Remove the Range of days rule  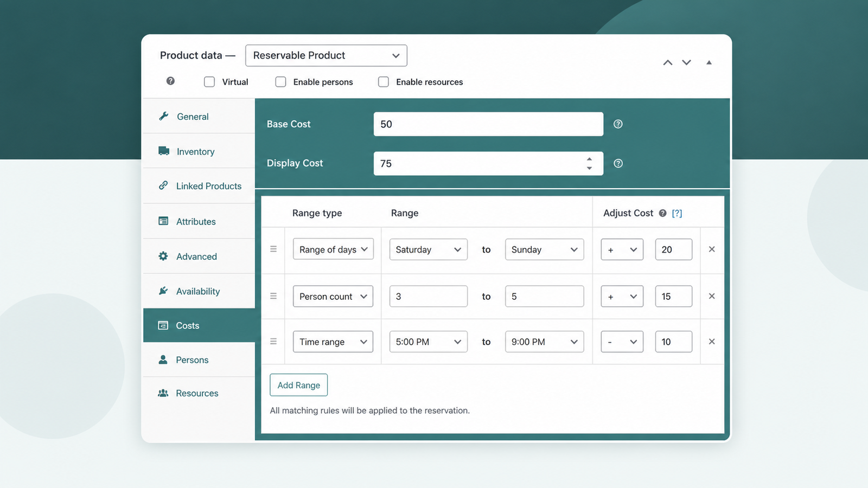coord(712,249)
